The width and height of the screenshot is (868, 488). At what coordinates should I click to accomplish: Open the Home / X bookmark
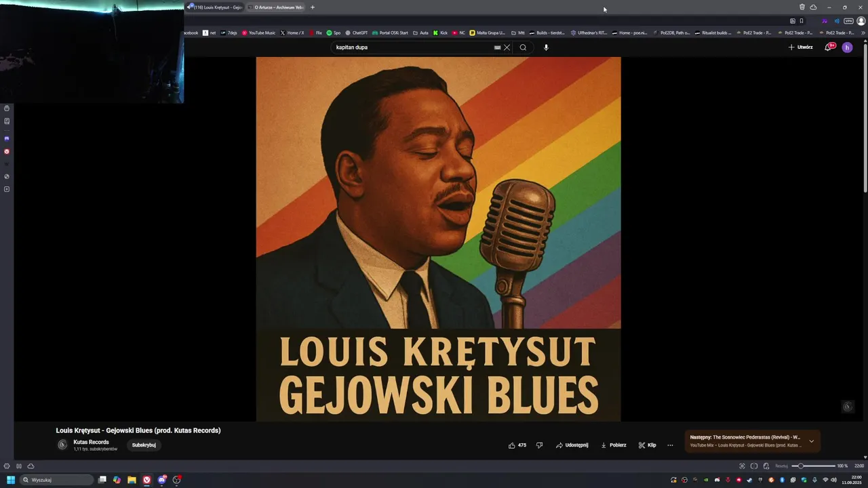tap(292, 33)
